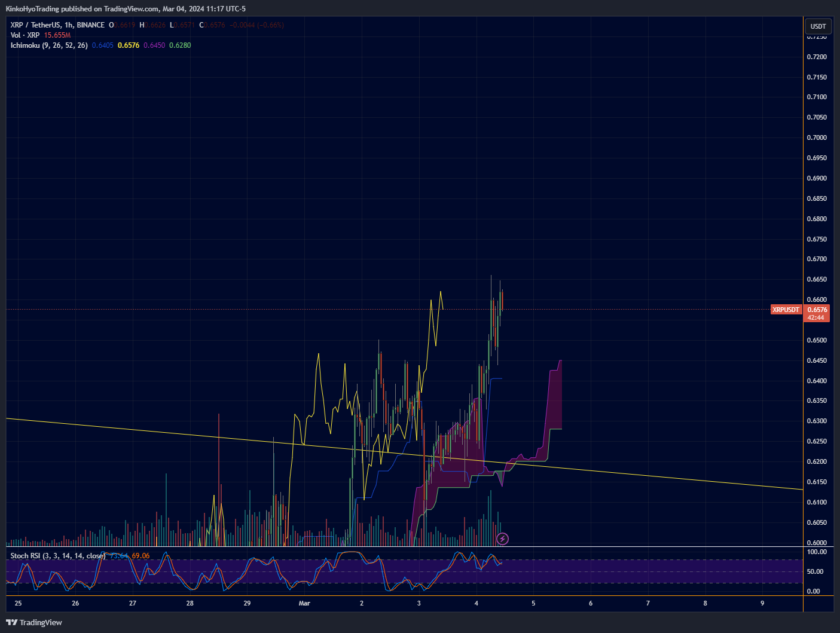Click the TradingView logo at bottom left
The height and width of the screenshot is (633, 840).
tap(34, 622)
